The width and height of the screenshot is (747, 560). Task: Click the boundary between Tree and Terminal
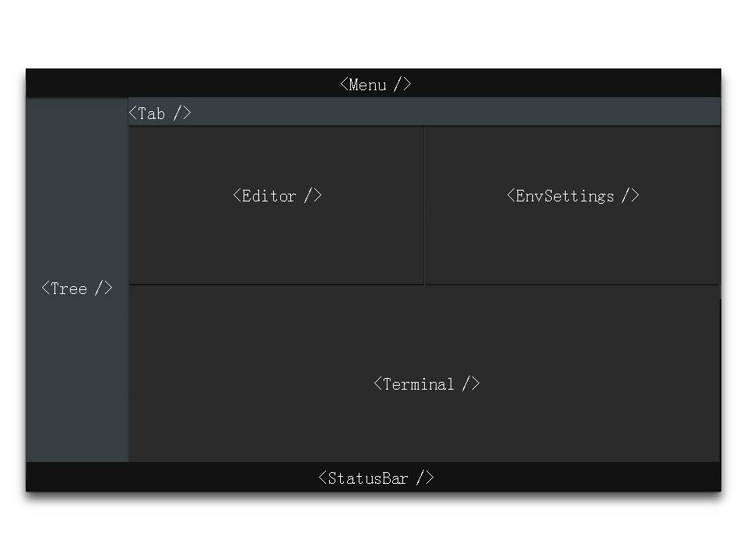tap(128, 373)
